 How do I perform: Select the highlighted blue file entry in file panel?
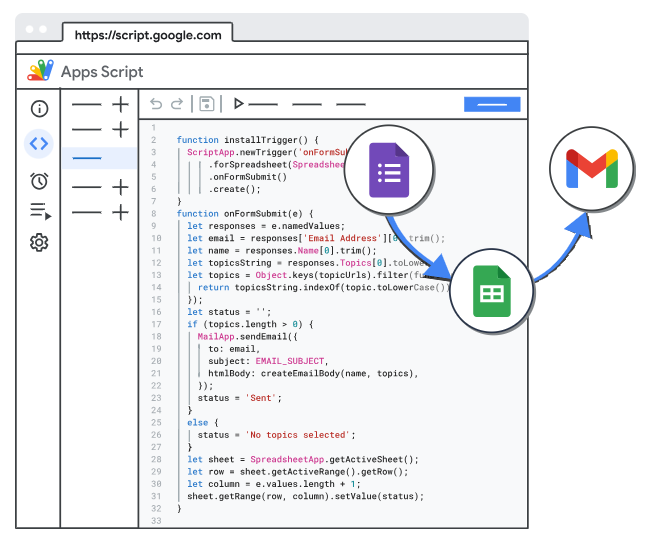(99, 158)
